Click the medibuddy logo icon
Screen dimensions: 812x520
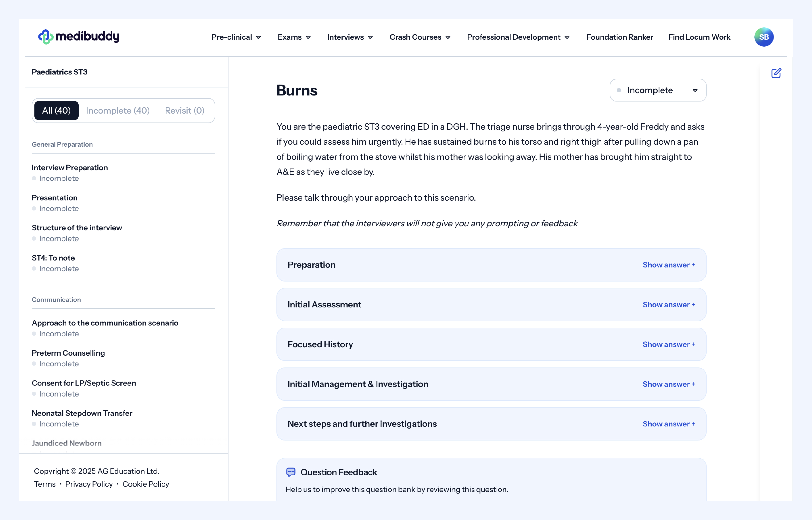(x=46, y=37)
